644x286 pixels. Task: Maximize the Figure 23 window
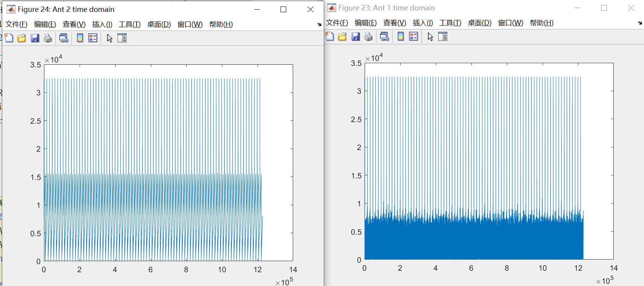[x=604, y=8]
